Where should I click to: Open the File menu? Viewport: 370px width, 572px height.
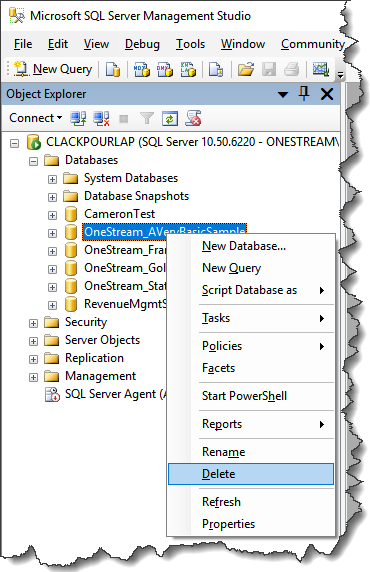[x=23, y=44]
